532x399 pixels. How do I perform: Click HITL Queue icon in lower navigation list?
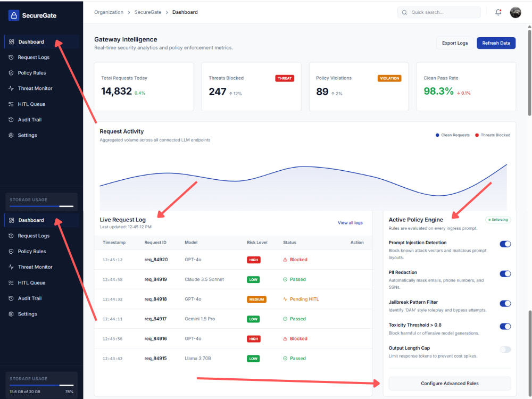(11, 282)
